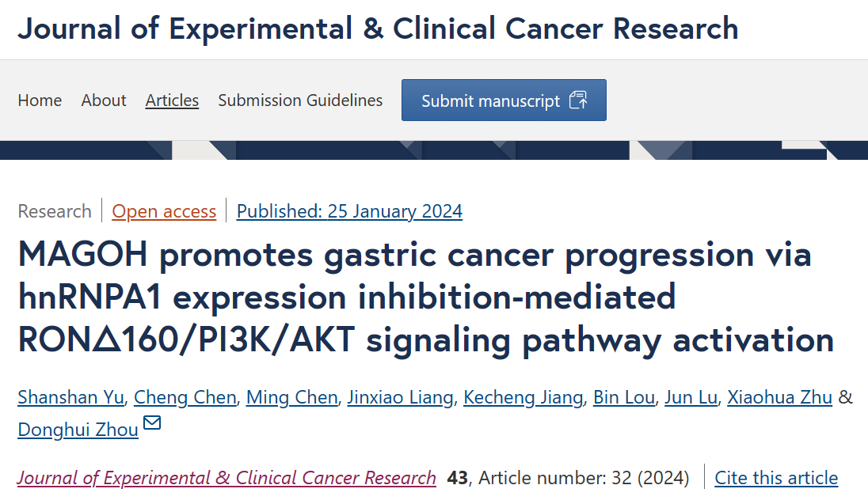The height and width of the screenshot is (504, 868).
Task: Open the About navigation item
Action: (x=104, y=100)
